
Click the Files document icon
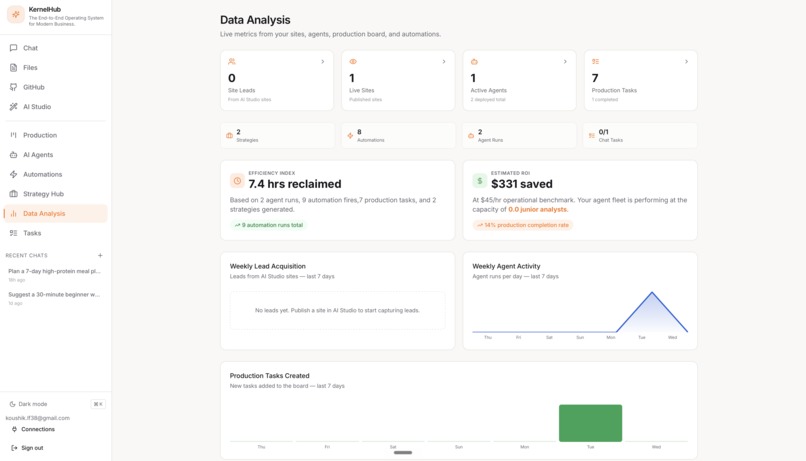(x=13, y=67)
